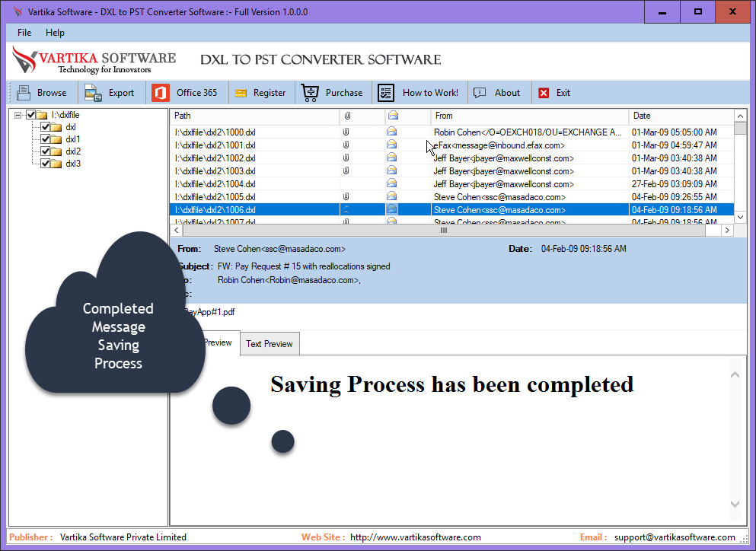Click the Register card icon
Screen dimensions: 756x551
click(241, 93)
